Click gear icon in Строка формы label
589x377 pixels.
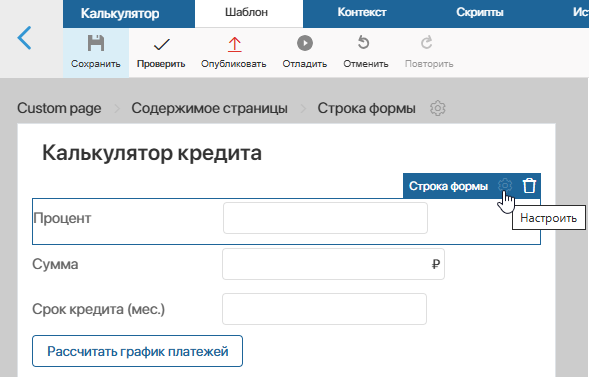[505, 185]
